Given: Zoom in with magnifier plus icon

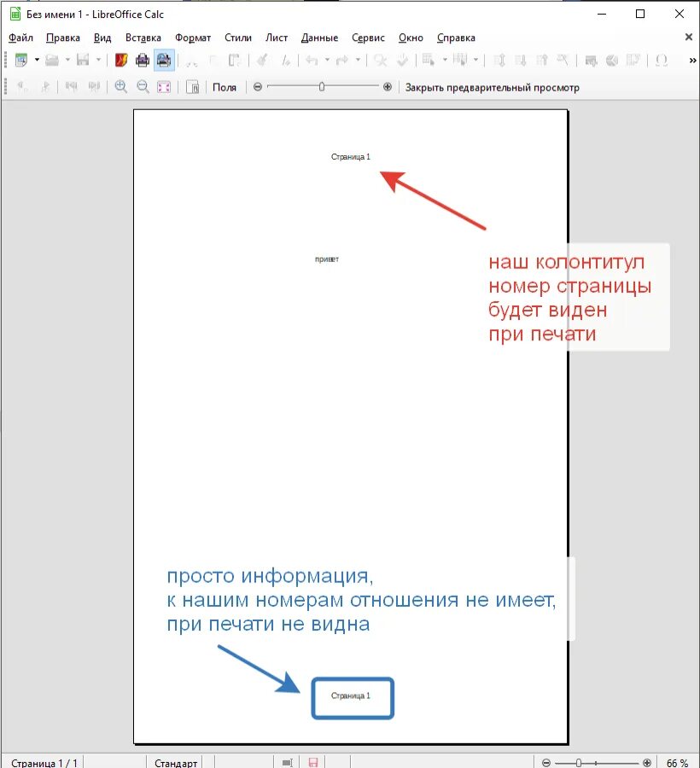Looking at the screenshot, I should pos(120,87).
